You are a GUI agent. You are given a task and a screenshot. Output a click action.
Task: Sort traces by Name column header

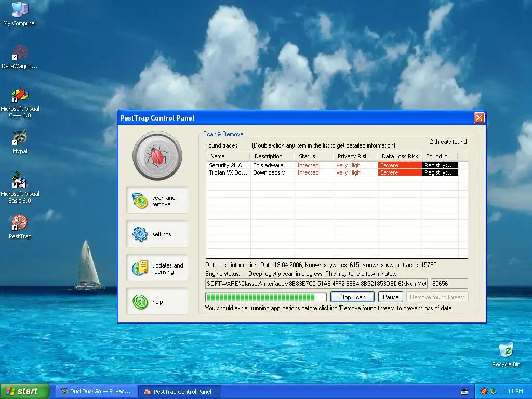pos(228,156)
